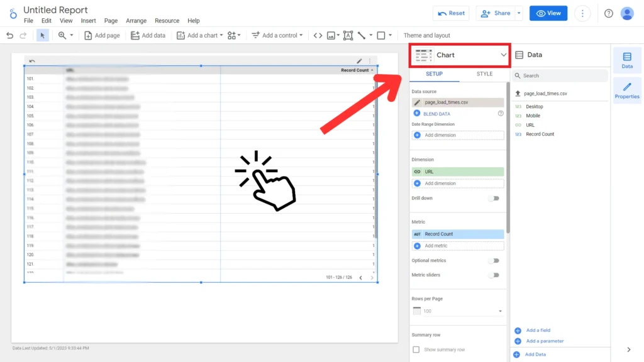
Task: Edit the page_load_times.csv data source pencil
Action: pos(417,102)
